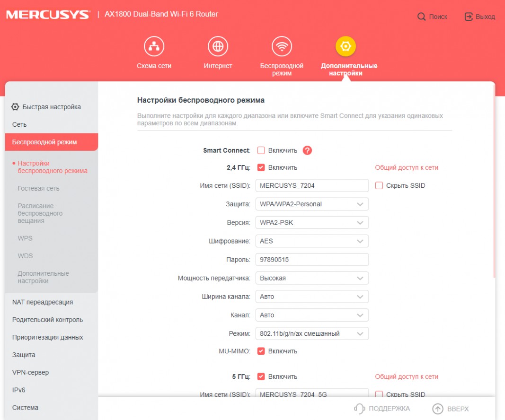Uncheck the MU-MIMO Включить checkbox
The height and width of the screenshot is (420, 505).
261,351
